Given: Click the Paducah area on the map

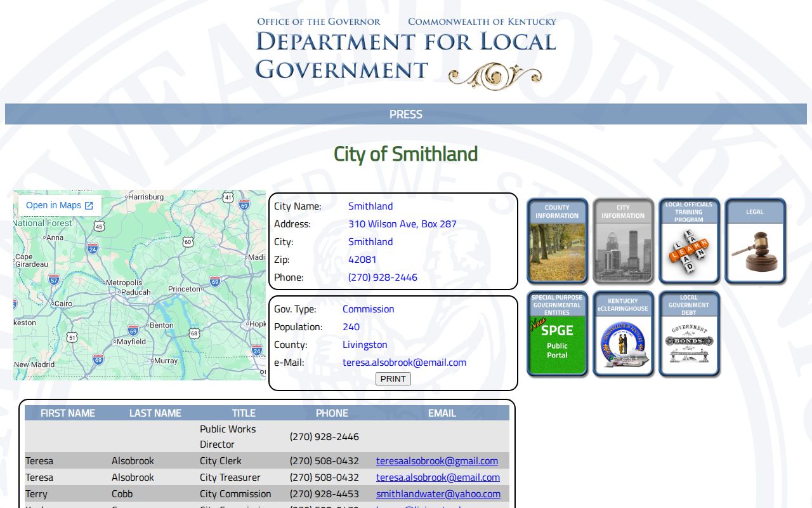Looking at the screenshot, I should 136,292.
